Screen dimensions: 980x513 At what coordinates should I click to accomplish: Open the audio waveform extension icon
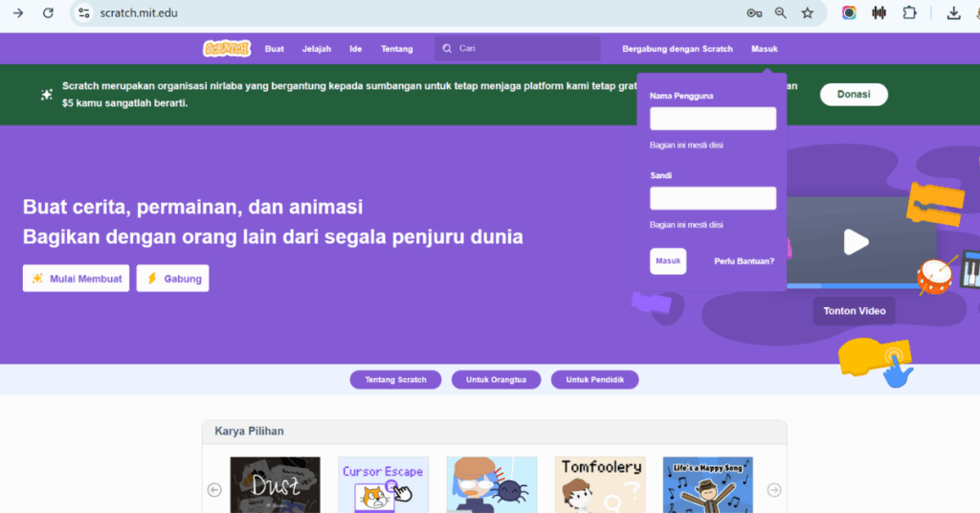coord(879,12)
